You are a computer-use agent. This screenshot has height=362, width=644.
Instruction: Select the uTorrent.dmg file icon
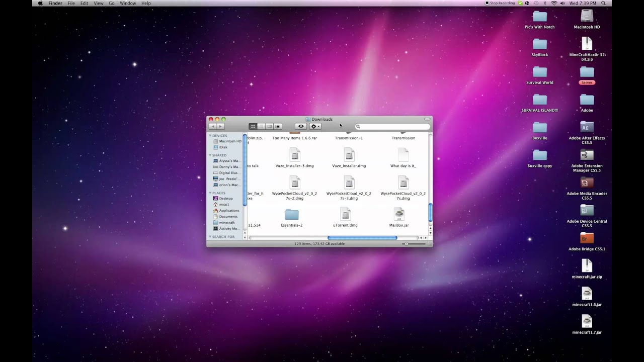pyautogui.click(x=346, y=214)
